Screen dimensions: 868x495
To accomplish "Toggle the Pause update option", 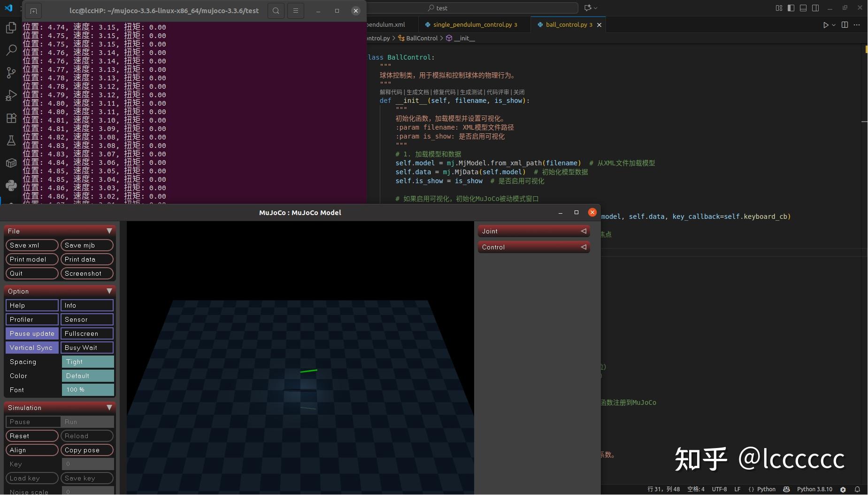I will (32, 333).
